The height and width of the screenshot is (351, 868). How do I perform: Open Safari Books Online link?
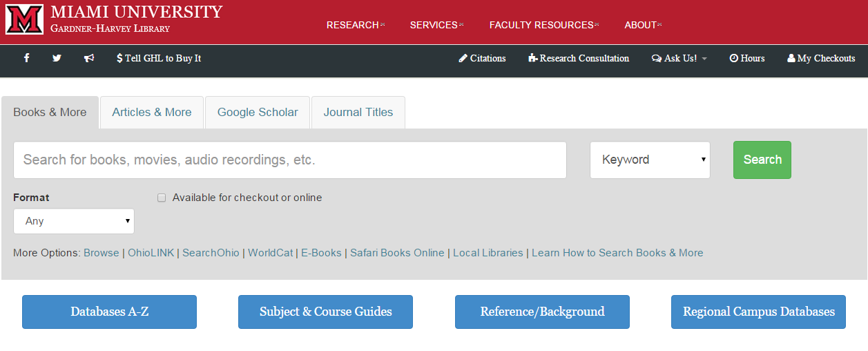397,253
